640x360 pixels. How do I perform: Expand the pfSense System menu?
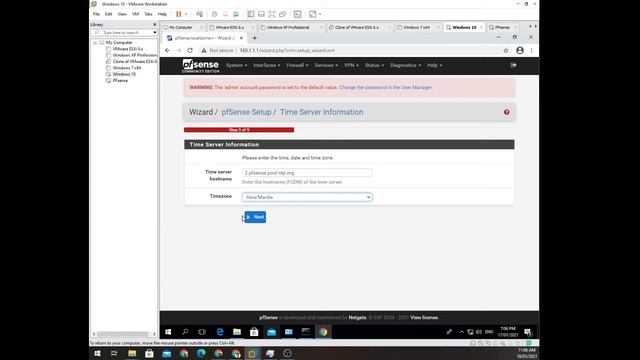click(236, 65)
